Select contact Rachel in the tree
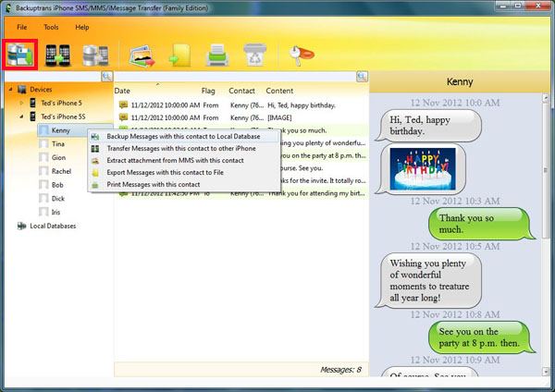 coord(61,171)
